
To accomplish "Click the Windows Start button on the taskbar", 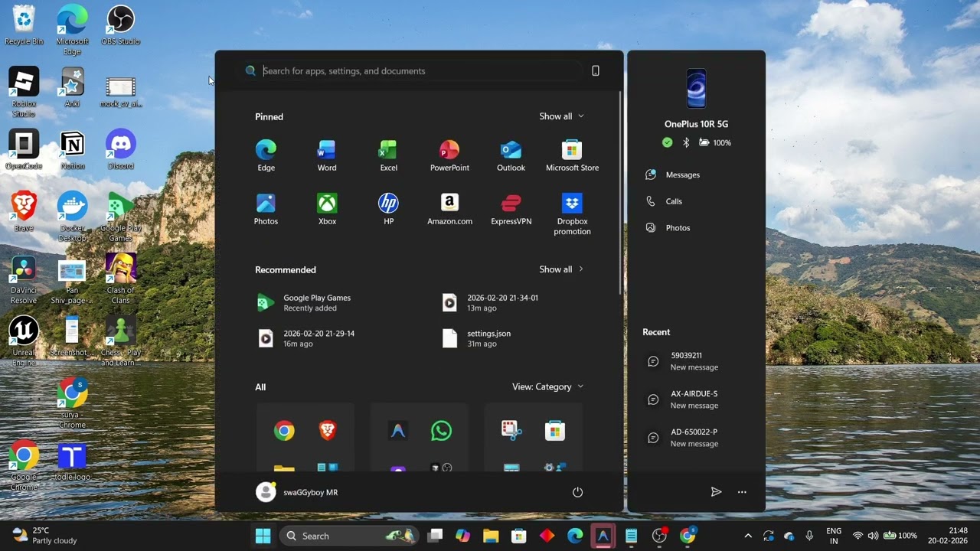I will (263, 536).
